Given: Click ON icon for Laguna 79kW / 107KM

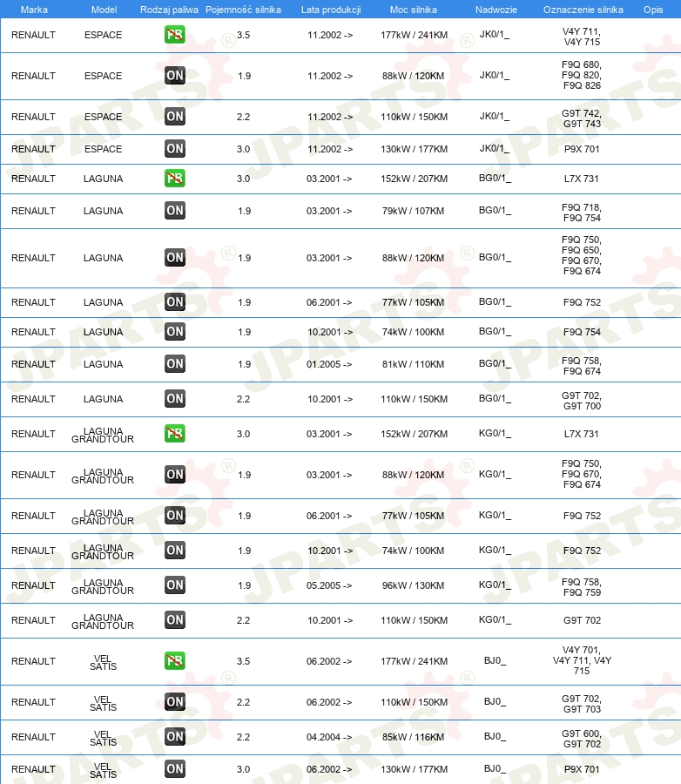Looking at the screenshot, I should tap(174, 211).
